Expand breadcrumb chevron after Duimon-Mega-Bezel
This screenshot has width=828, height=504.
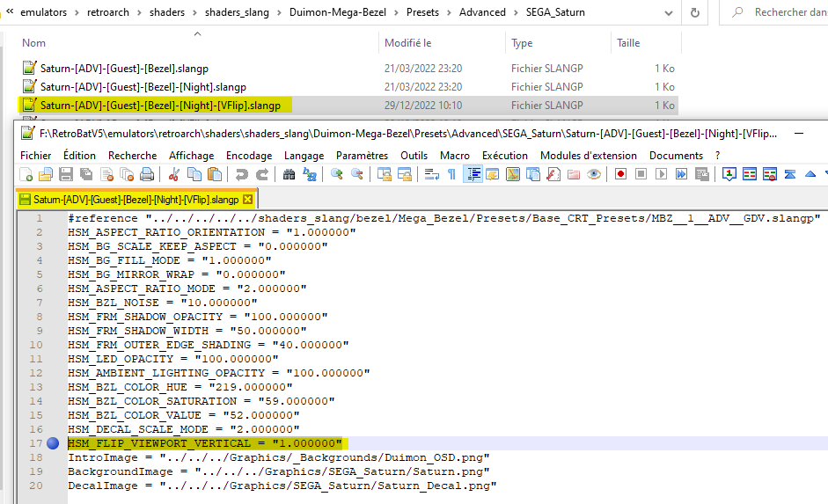(x=394, y=12)
